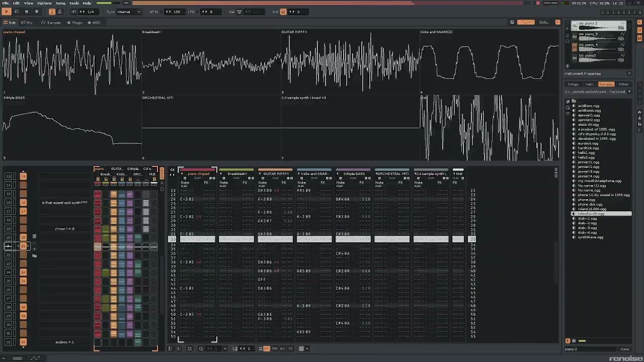Click sequence row 'is that azazel acid synth????'
Screen dimensions: 644x362
point(64,203)
